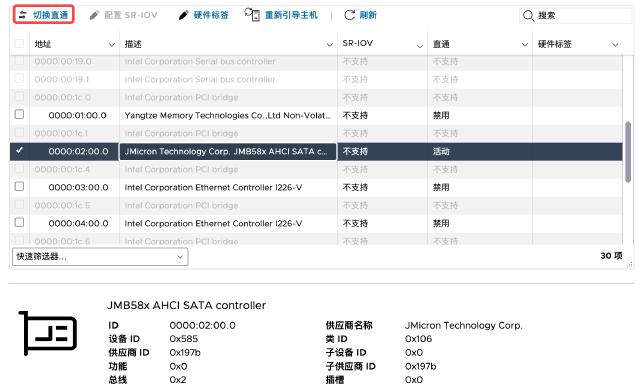Screen dimensions: 640x390
Task: Open the 直通 column header dropdown
Action: click(x=525, y=44)
